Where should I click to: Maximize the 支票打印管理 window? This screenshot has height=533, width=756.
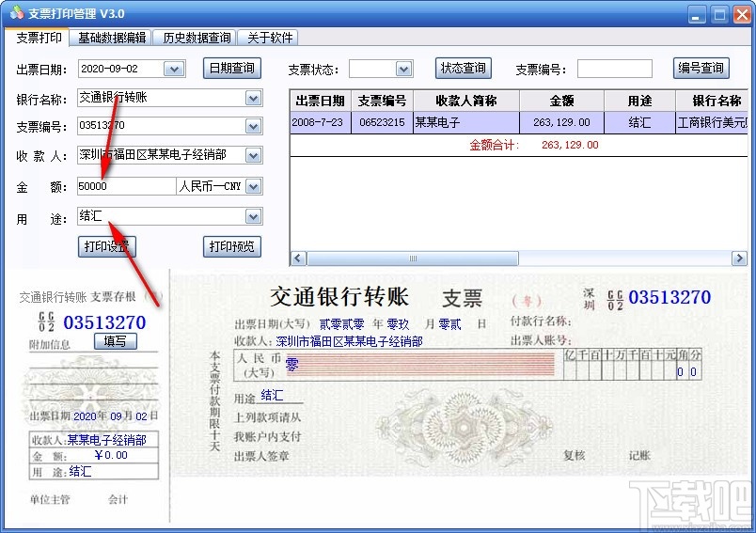coord(719,14)
